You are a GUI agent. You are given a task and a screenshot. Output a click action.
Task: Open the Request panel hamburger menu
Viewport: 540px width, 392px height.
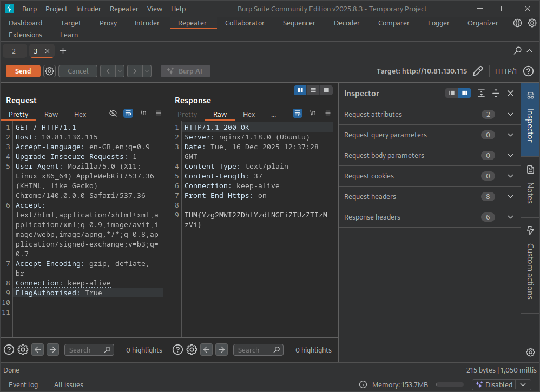pos(159,113)
